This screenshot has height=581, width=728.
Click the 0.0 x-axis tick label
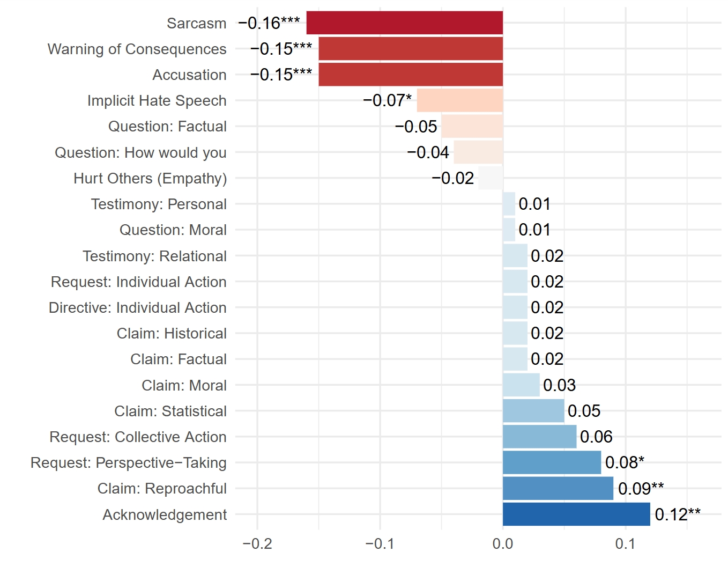(x=503, y=544)
